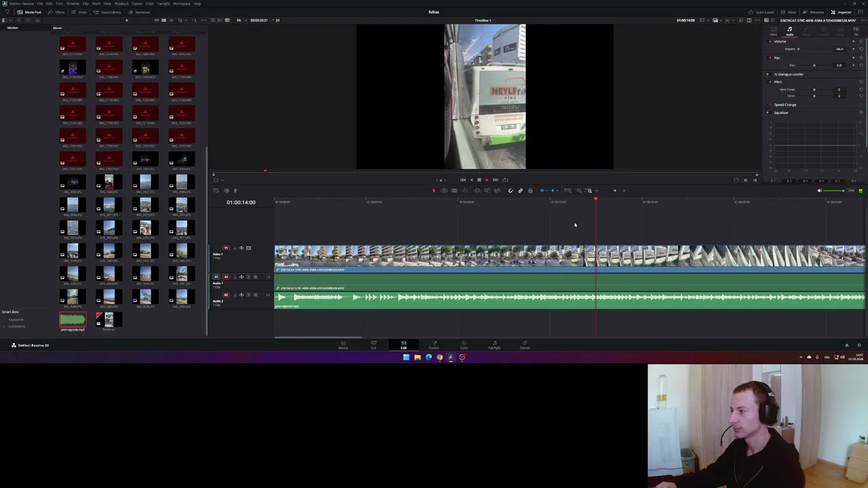Open the Workspace menu

tap(182, 3)
